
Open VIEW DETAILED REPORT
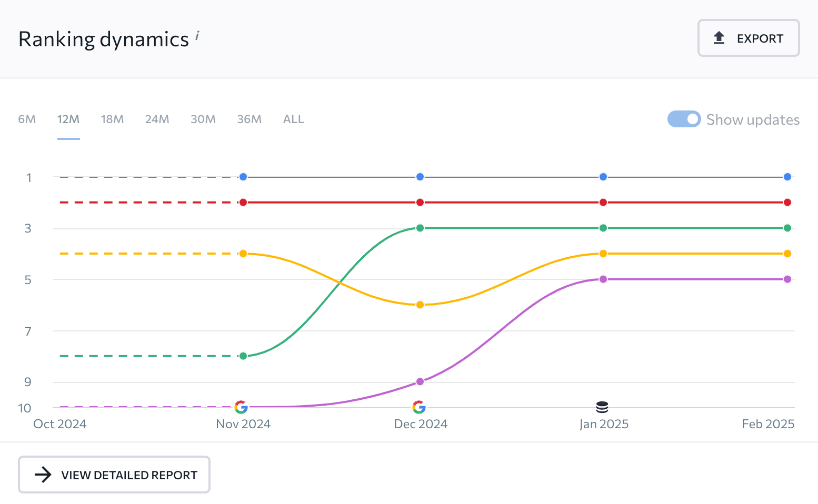114,475
